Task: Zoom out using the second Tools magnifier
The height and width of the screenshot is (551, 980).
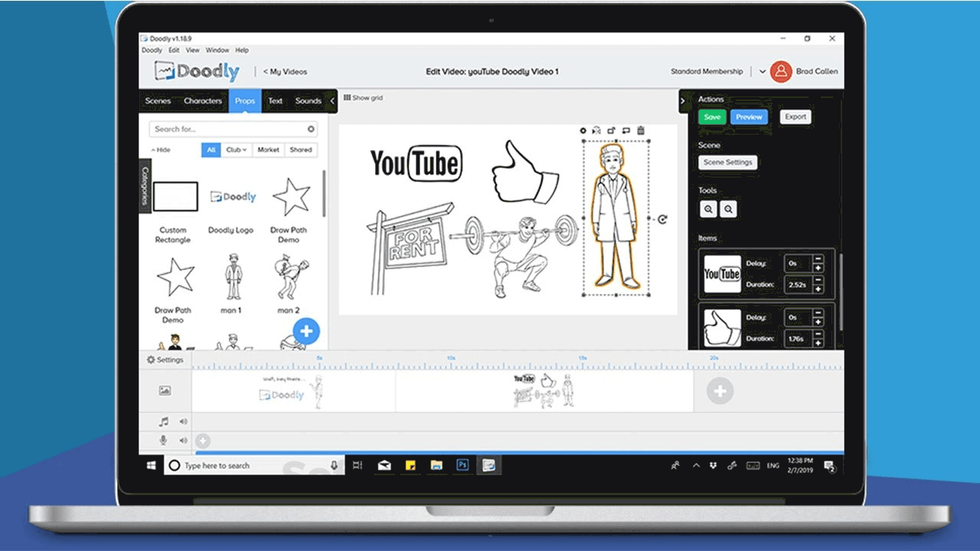Action: (728, 208)
